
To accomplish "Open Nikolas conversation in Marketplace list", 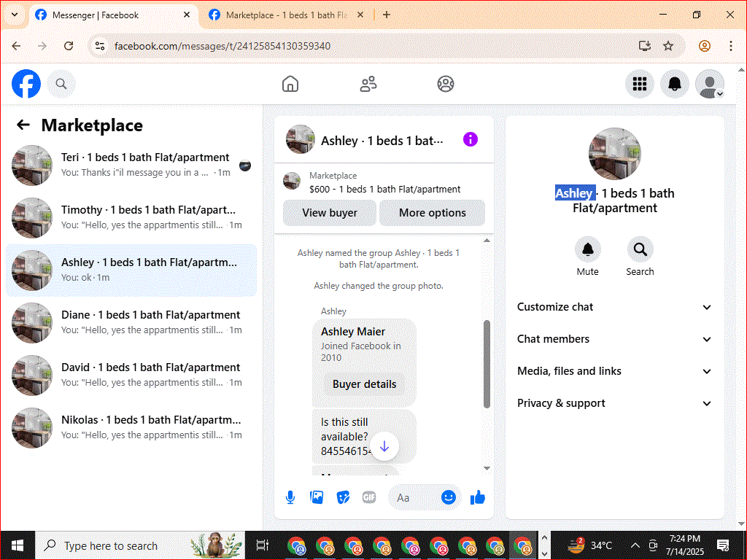I will point(131,427).
